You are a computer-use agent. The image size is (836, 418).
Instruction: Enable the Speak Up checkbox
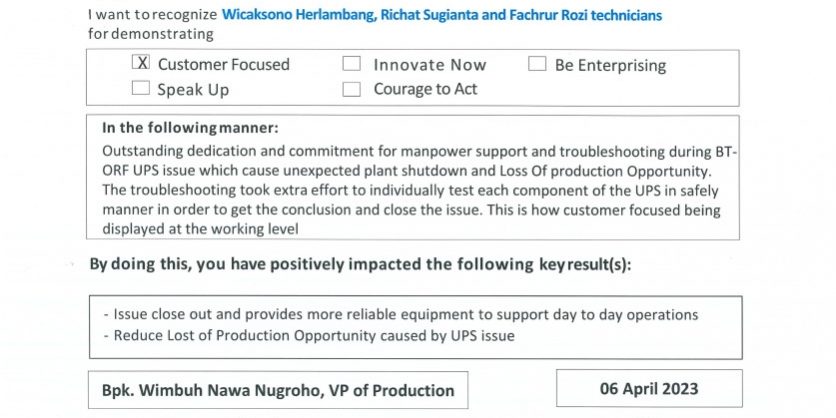[141, 89]
